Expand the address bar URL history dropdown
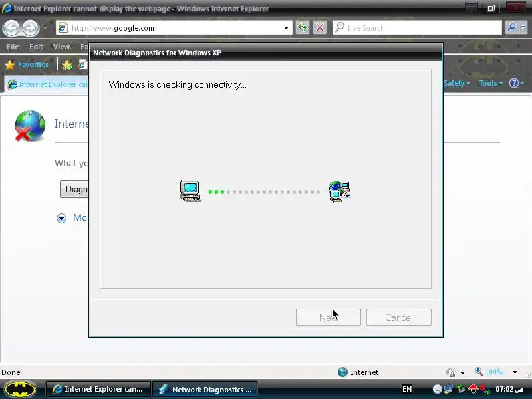This screenshot has height=399, width=532. 286,28
